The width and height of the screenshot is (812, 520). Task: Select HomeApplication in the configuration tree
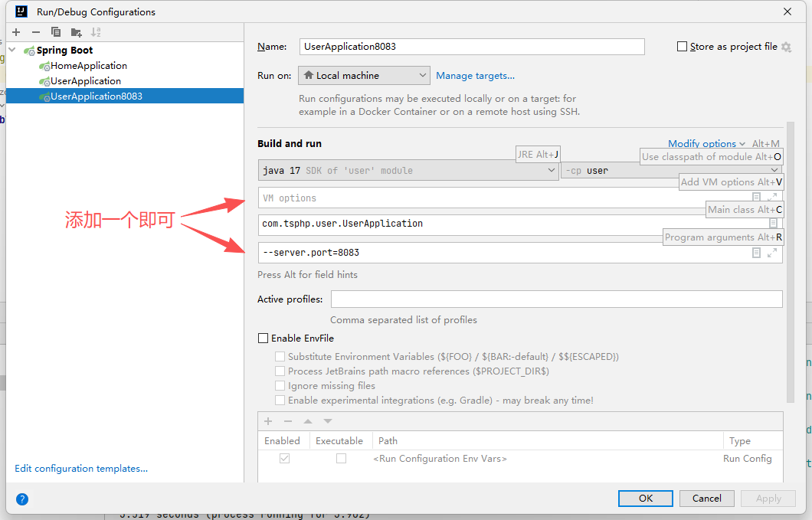point(88,66)
